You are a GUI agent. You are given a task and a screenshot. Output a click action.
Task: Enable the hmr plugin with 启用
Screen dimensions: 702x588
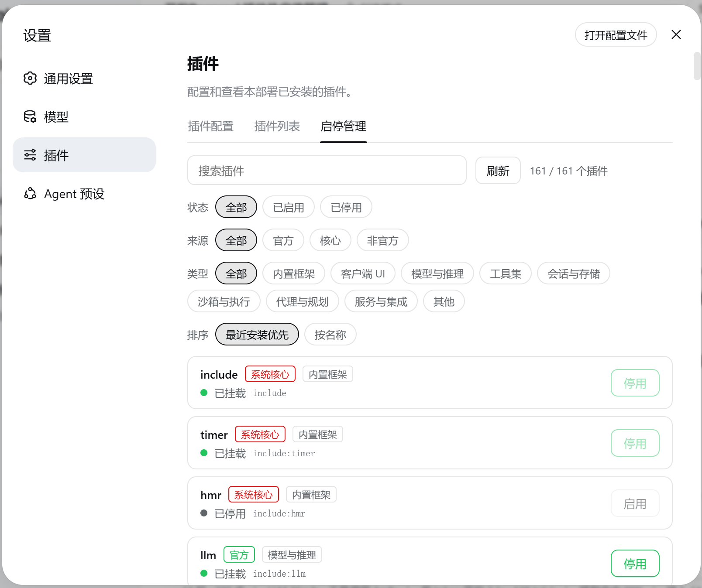pyautogui.click(x=635, y=503)
